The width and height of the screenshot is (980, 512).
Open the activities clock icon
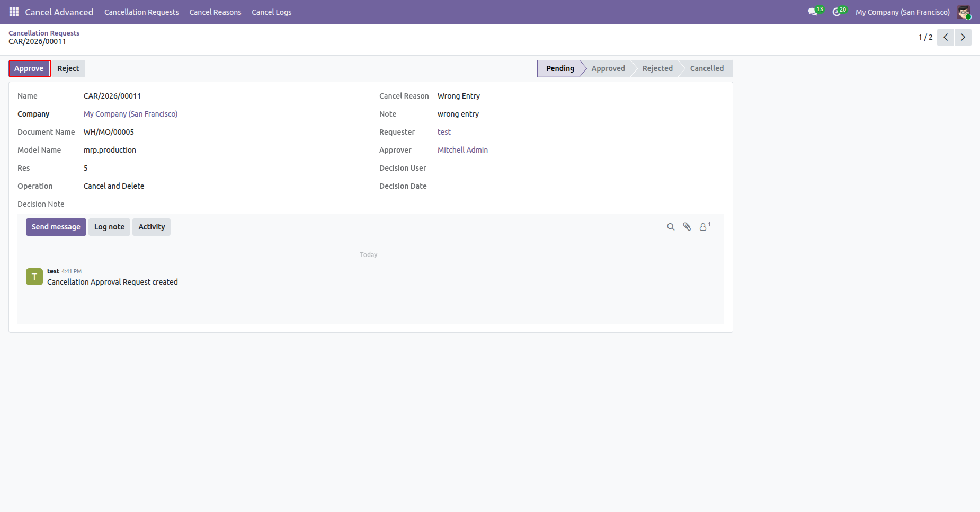[x=838, y=12]
